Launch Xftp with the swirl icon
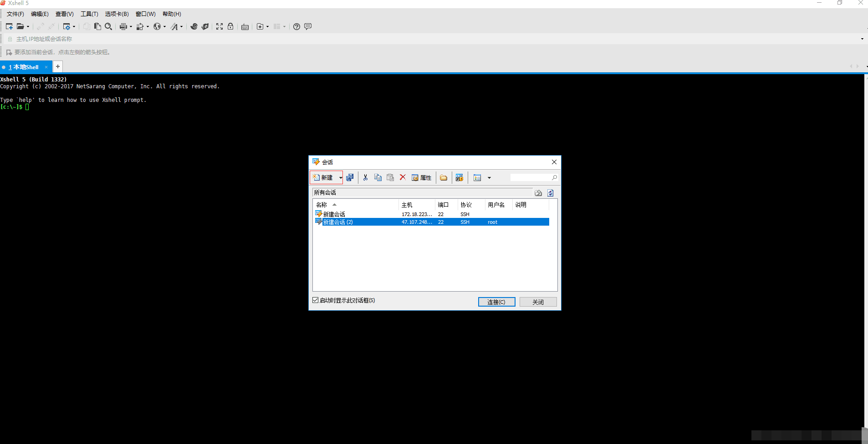 click(x=194, y=26)
